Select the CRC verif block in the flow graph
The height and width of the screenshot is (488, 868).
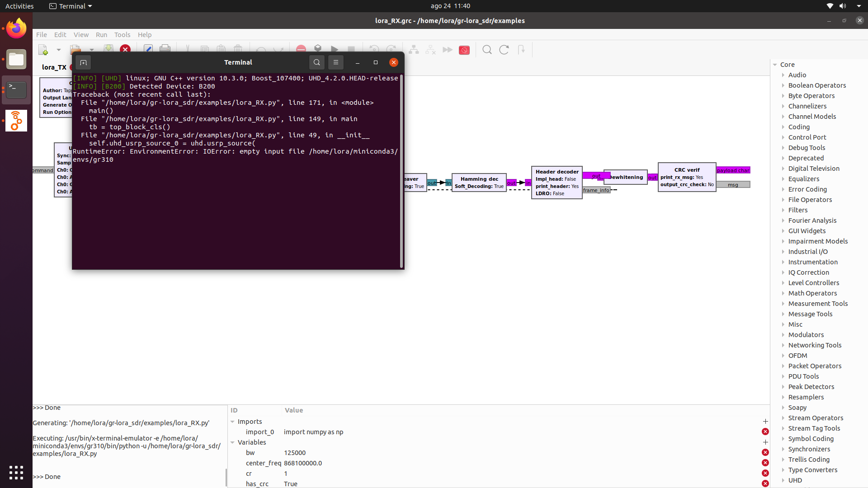687,177
